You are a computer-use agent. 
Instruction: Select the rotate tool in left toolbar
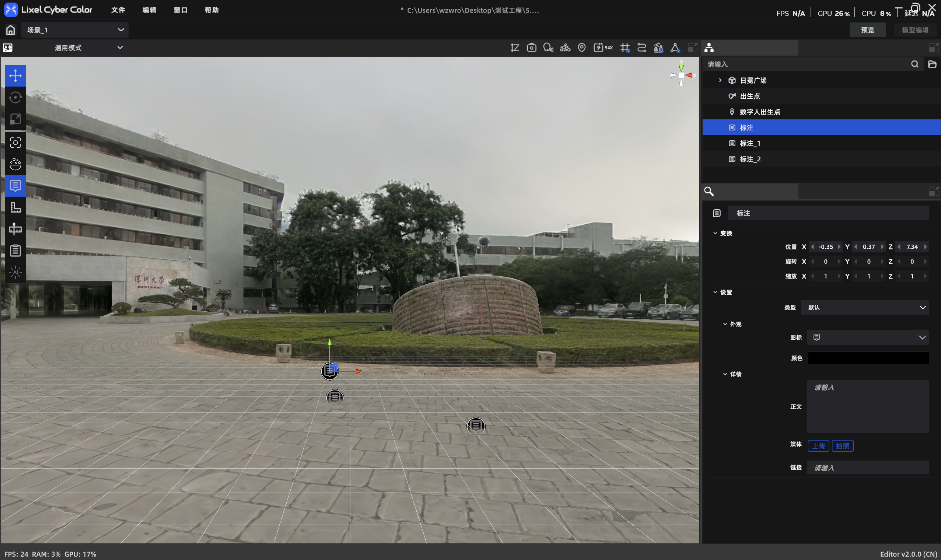[x=15, y=97]
